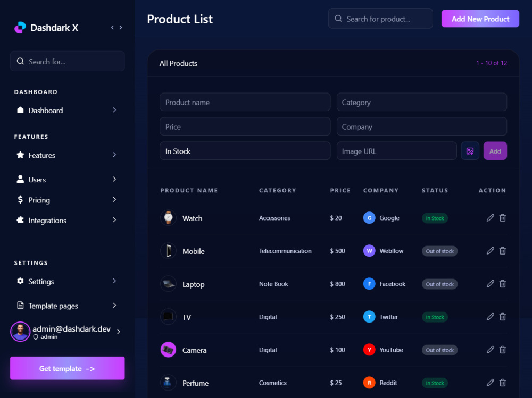Click the Pricing dollar icon

(20, 200)
